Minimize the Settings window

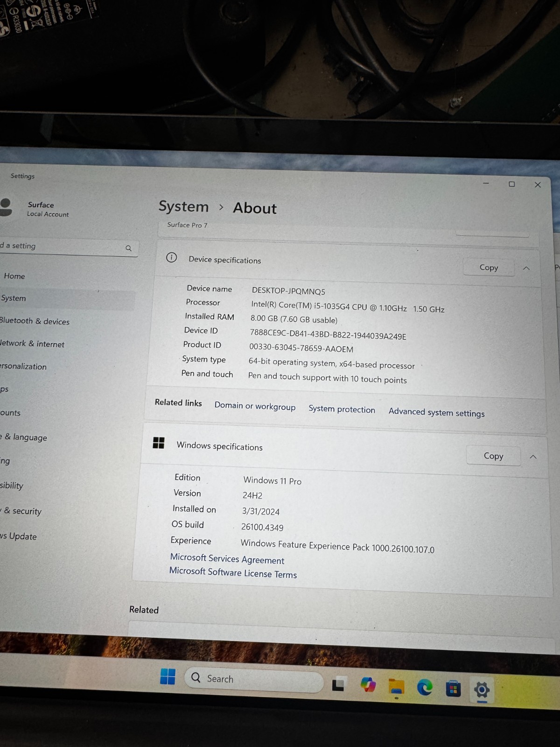(x=486, y=183)
